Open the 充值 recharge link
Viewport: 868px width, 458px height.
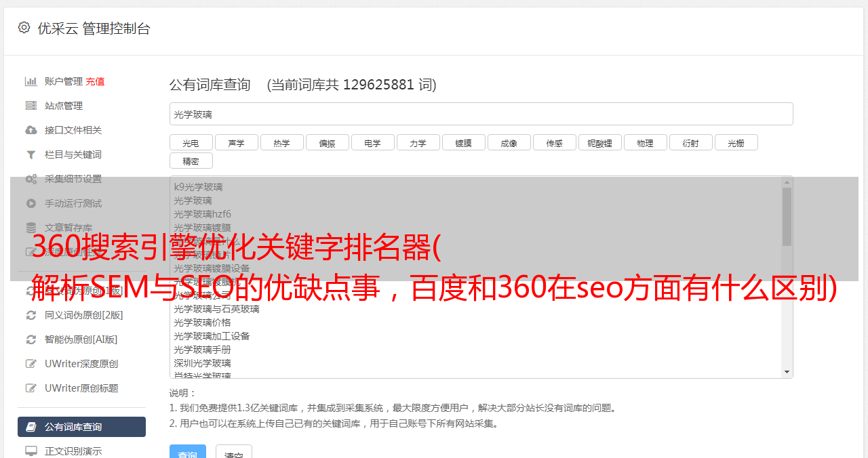pos(95,81)
